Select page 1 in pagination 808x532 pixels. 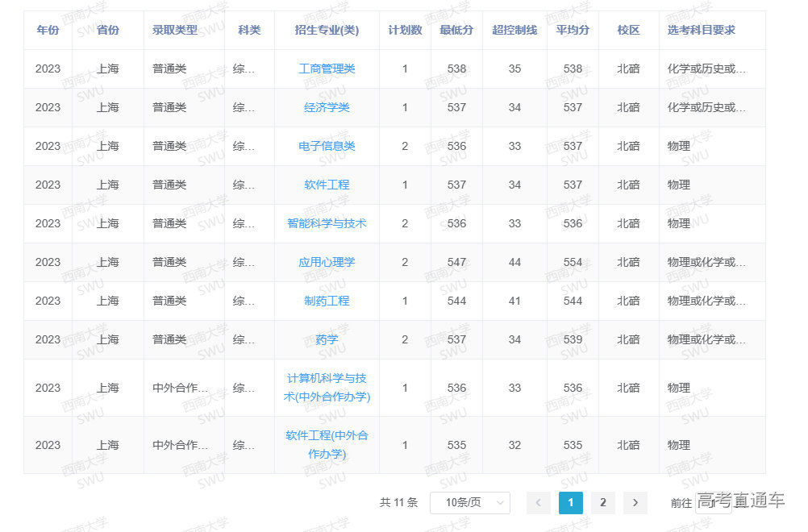pyautogui.click(x=571, y=503)
